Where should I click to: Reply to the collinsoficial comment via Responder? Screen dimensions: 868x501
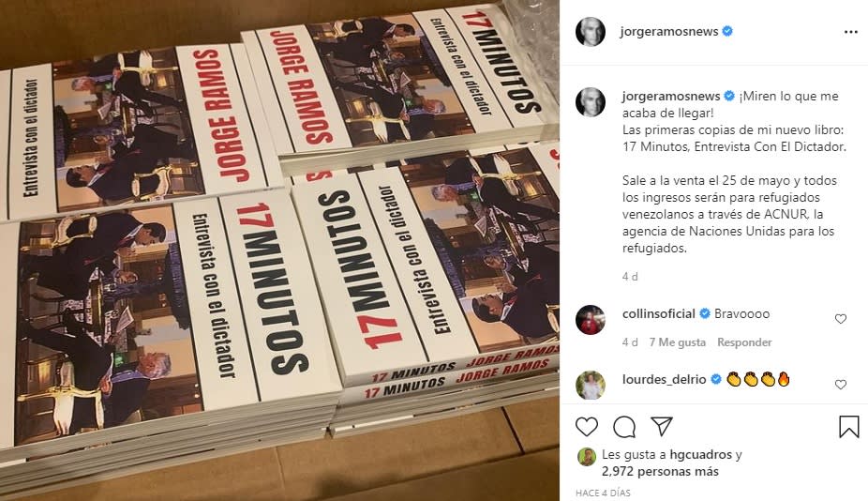(x=744, y=342)
